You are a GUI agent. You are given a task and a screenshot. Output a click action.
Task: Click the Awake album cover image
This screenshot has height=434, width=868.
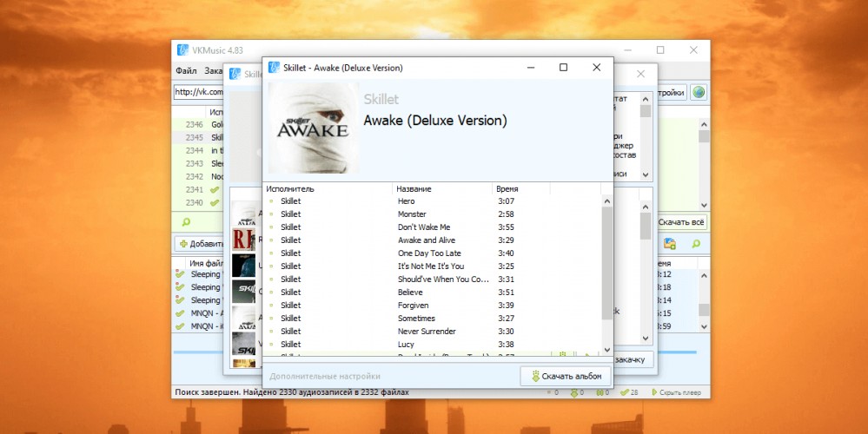point(314,128)
